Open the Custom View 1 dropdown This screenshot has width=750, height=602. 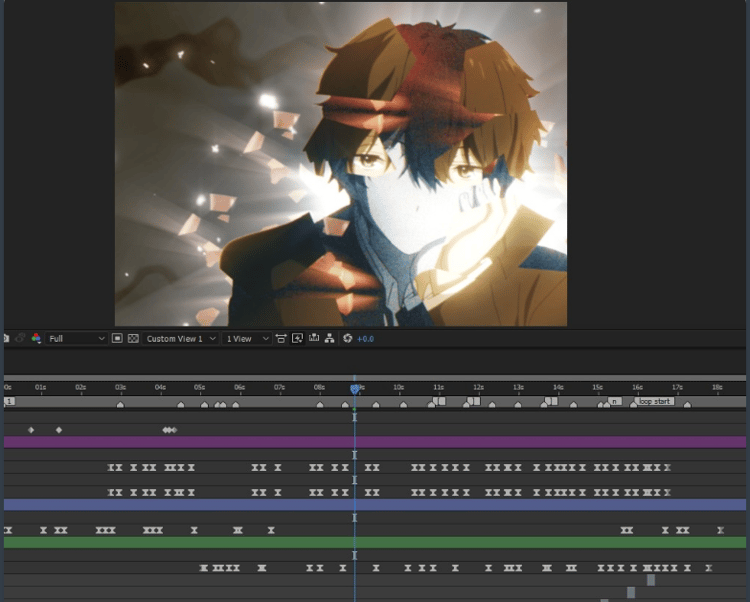click(x=180, y=339)
